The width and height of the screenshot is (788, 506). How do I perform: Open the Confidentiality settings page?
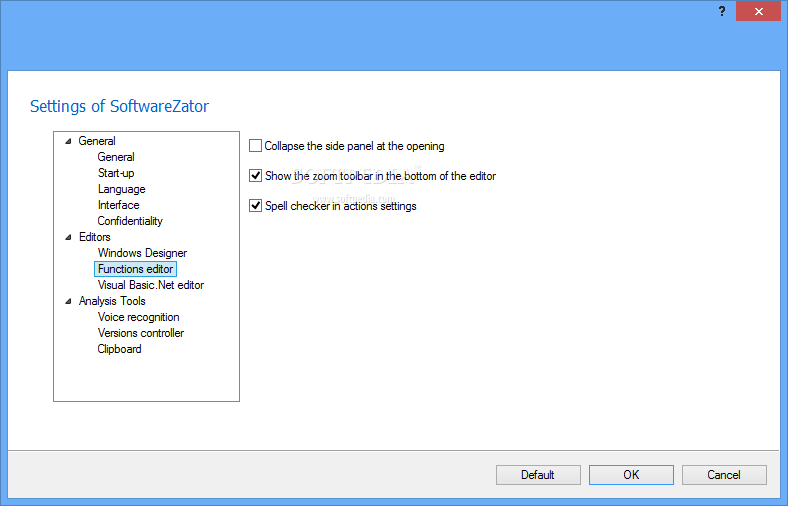click(x=130, y=221)
